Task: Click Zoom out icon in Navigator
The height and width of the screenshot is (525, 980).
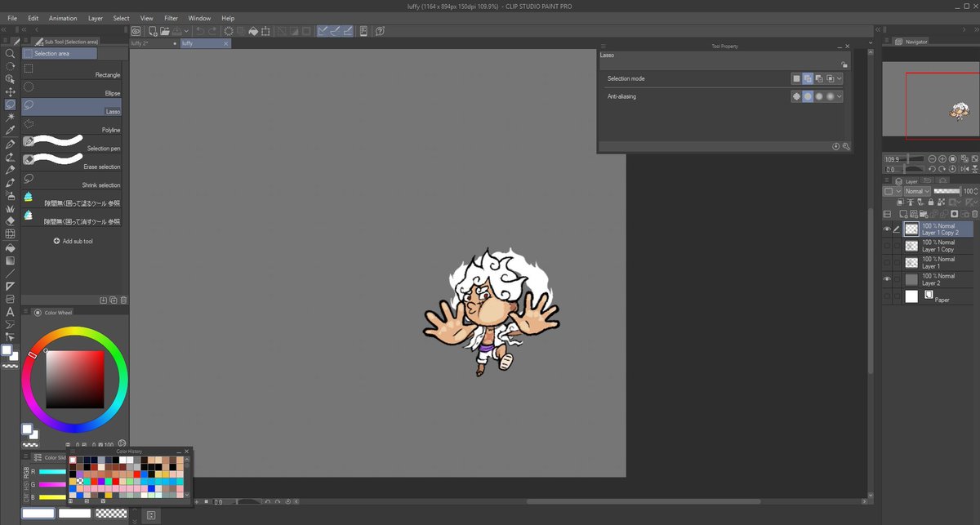Action: click(930, 159)
